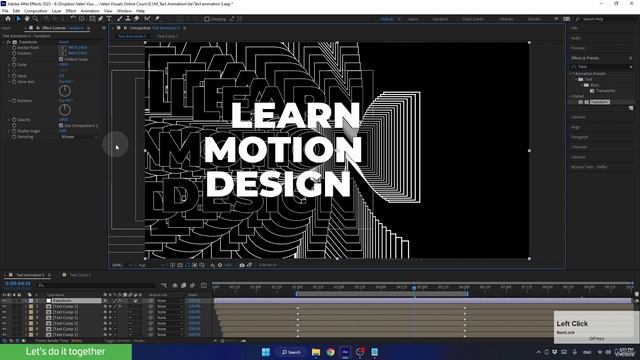
Task: Select the Roto Brush tool
Action: (x=147, y=19)
